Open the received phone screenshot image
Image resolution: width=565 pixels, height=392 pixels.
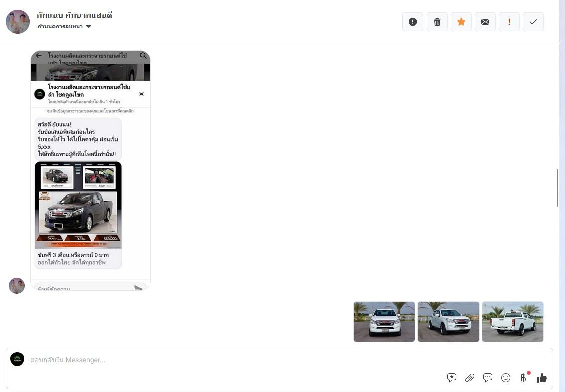point(90,170)
